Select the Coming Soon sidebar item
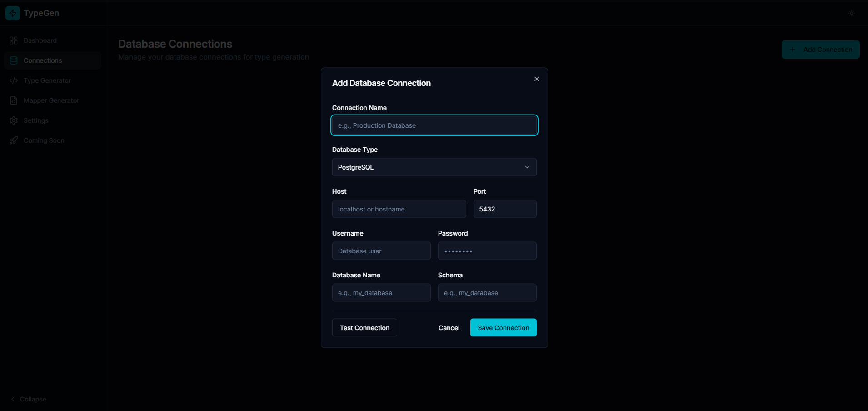The width and height of the screenshot is (868, 411). tap(52, 140)
